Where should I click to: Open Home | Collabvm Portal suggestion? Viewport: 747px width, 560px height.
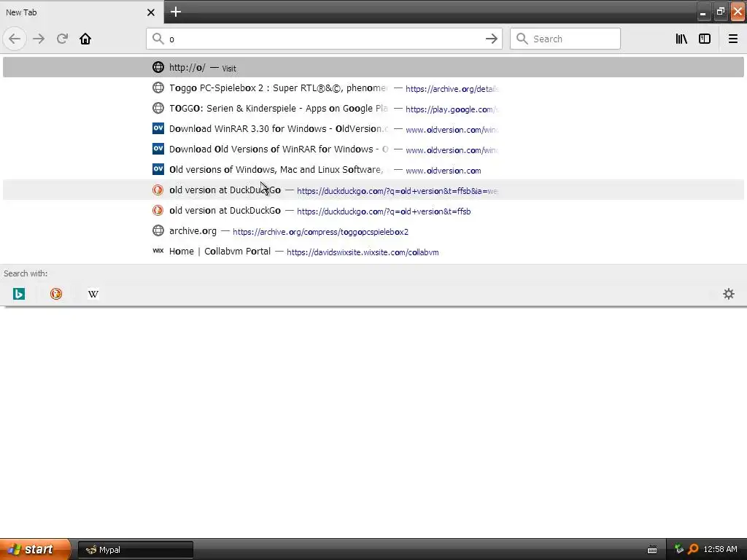373,252
